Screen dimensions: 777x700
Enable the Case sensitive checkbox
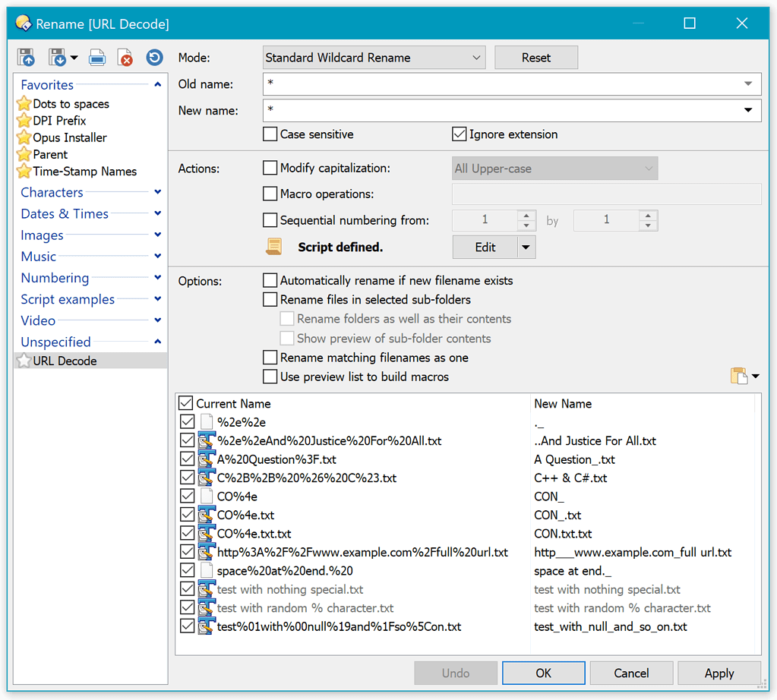(270, 134)
